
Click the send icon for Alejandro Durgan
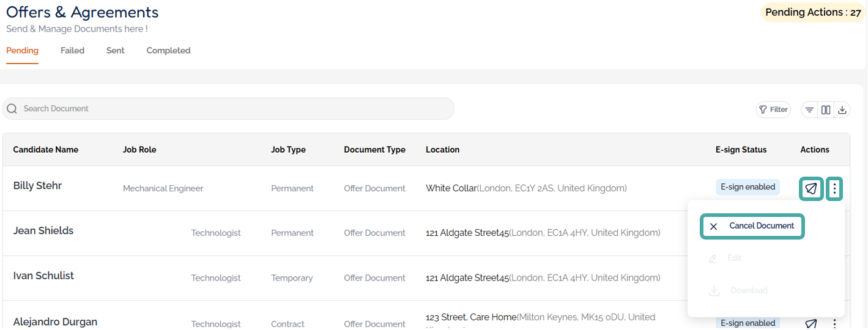coord(811,324)
